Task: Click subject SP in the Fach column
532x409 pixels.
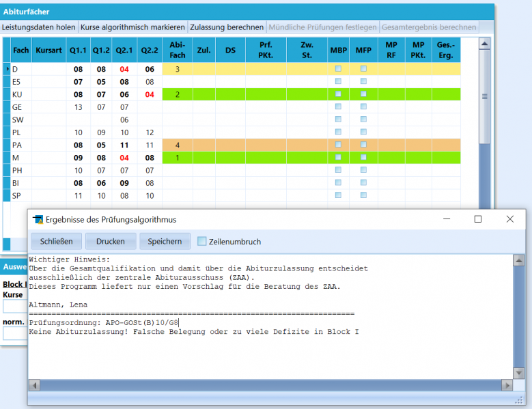Action: pyautogui.click(x=16, y=196)
